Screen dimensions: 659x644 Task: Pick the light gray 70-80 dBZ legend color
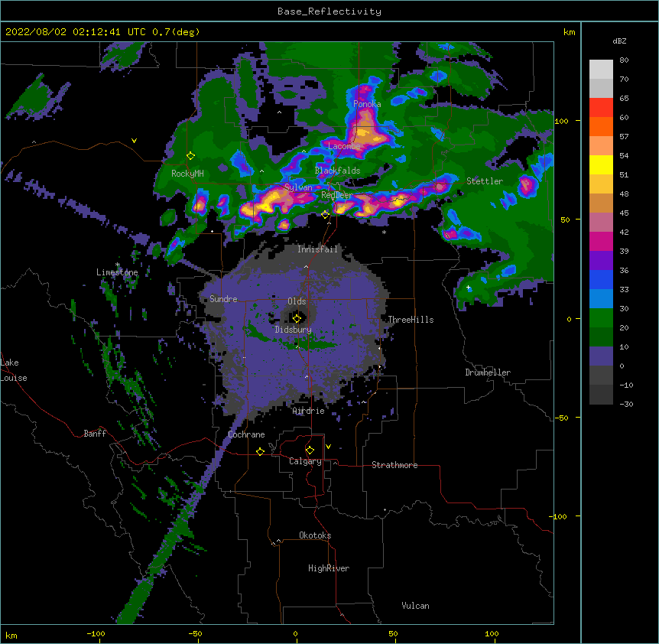[601, 70]
